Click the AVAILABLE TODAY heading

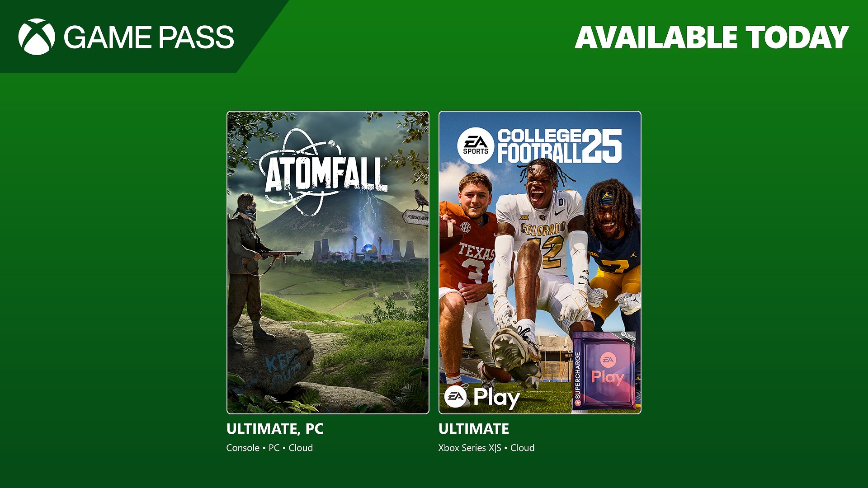tap(712, 37)
